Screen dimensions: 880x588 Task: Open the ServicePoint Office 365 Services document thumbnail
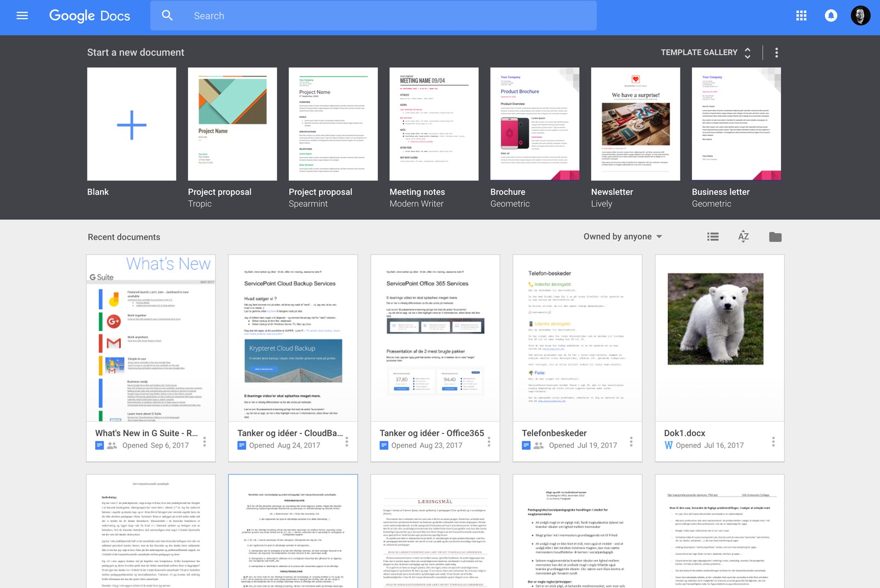pos(435,338)
